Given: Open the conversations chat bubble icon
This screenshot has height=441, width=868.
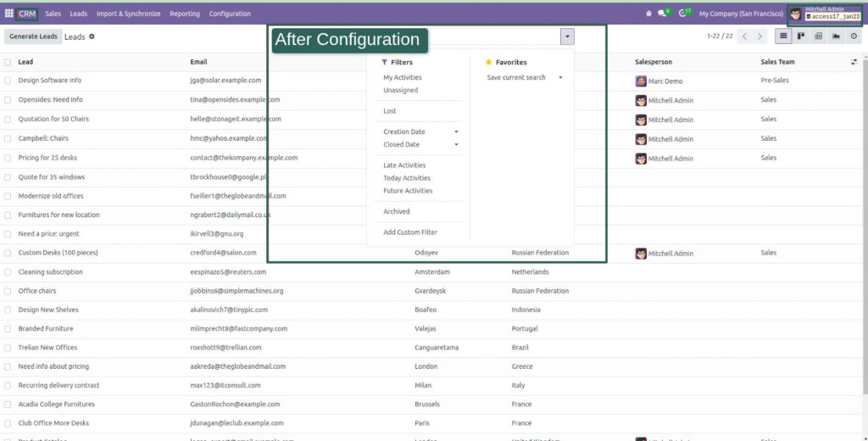Looking at the screenshot, I should 663,14.
